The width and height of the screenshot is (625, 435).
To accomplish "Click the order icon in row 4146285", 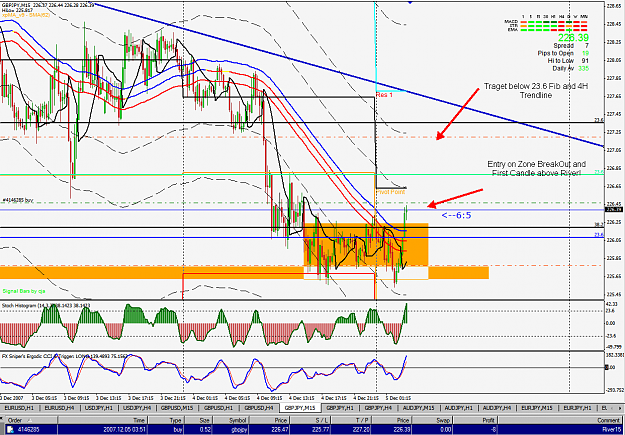I will pos(11,431).
